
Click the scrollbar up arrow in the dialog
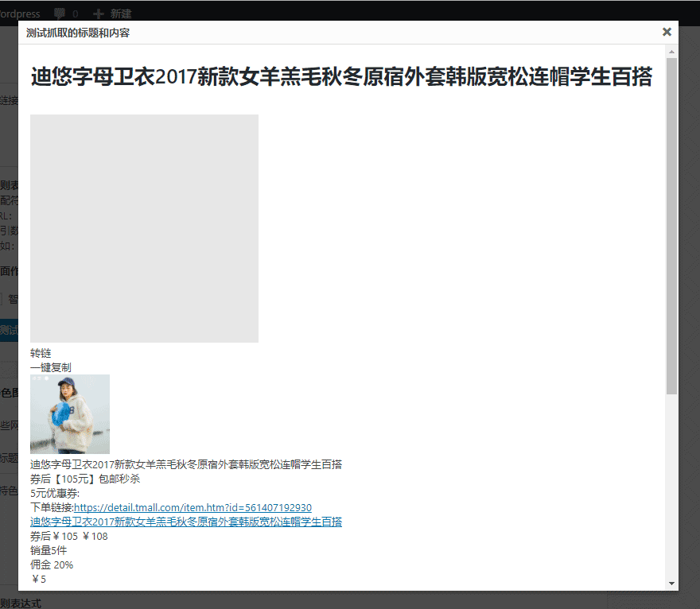(x=671, y=52)
